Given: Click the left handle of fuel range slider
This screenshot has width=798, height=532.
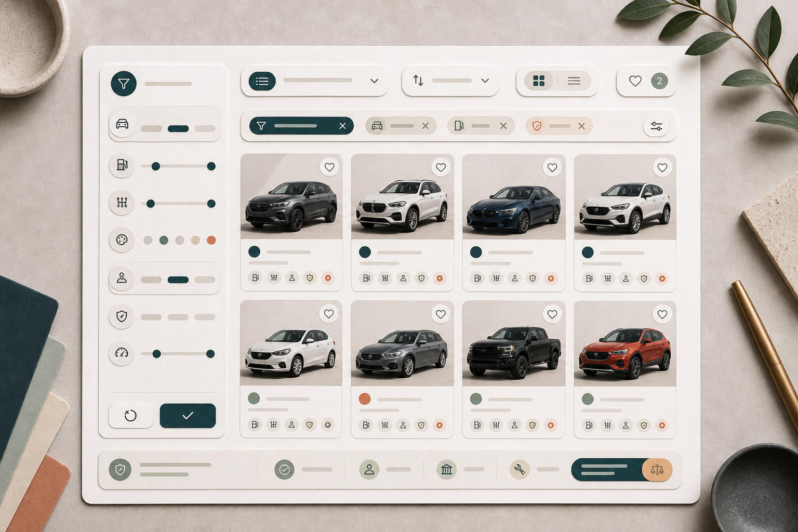Looking at the screenshot, I should (155, 166).
